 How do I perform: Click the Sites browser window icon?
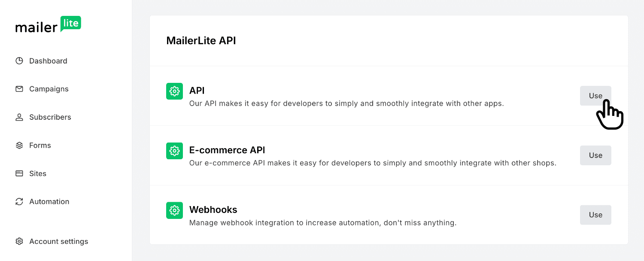19,173
